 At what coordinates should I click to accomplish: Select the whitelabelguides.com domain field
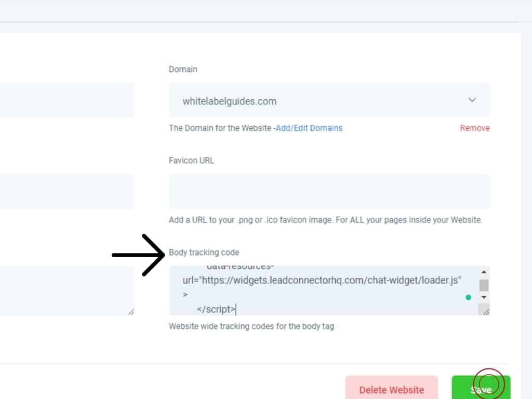(x=312, y=101)
